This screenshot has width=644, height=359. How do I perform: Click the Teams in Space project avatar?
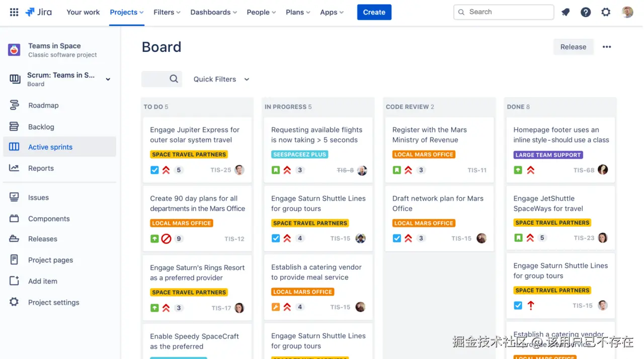pos(14,50)
